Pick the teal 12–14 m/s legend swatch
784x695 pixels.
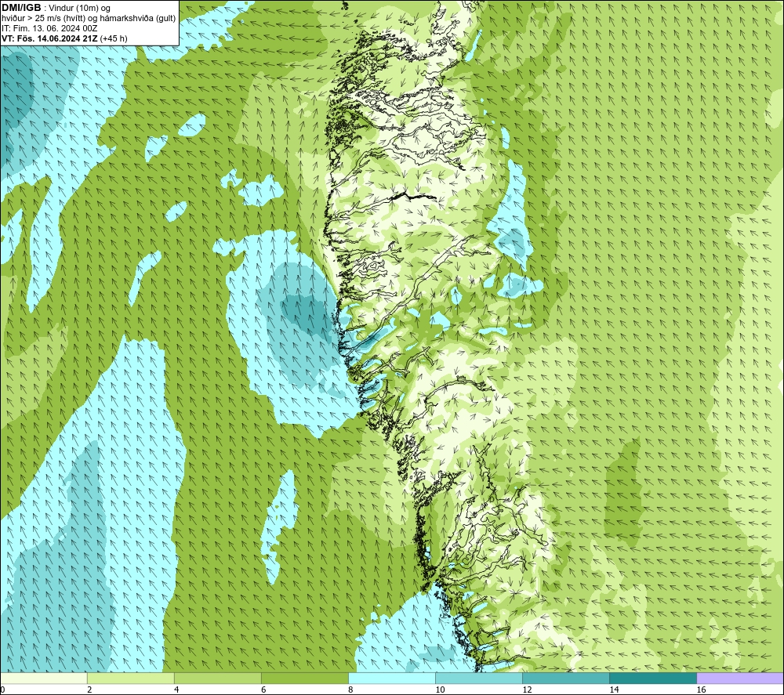565,678
